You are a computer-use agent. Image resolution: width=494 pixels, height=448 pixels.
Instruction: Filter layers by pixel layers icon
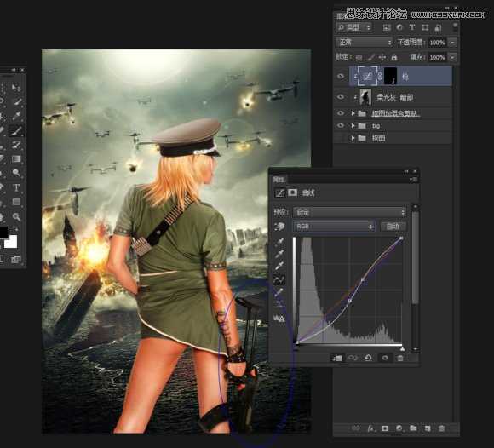point(387,28)
